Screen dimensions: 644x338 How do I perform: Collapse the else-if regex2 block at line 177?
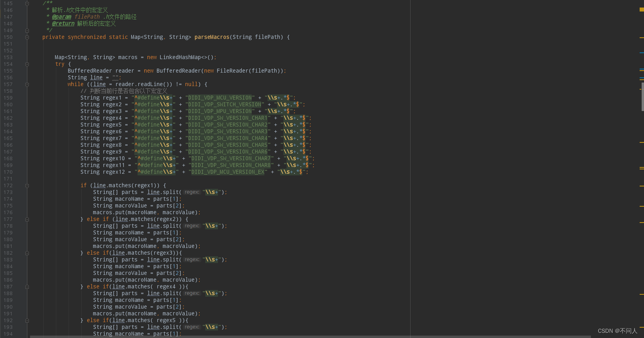pyautogui.click(x=27, y=219)
